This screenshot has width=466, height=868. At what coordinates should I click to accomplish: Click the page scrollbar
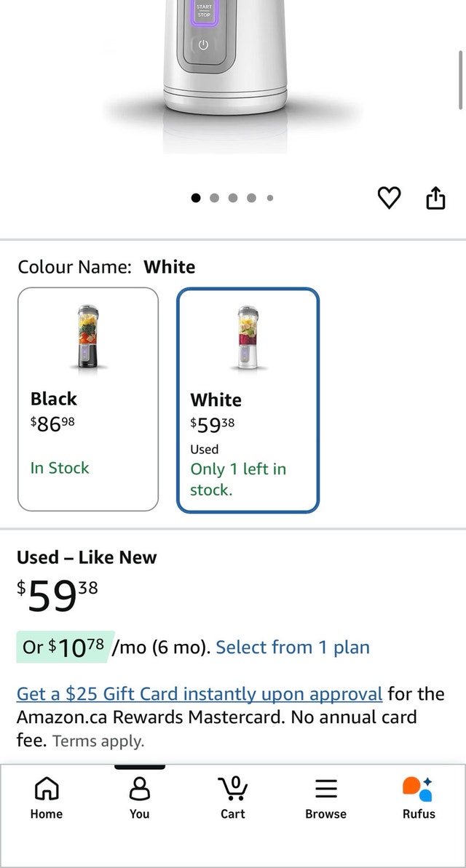click(x=460, y=80)
